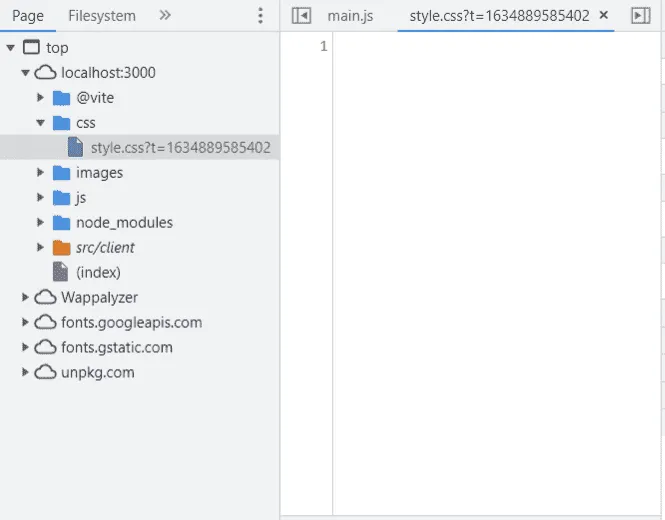The image size is (665, 520).
Task: Click the node_modules folder icon
Action: 61,223
